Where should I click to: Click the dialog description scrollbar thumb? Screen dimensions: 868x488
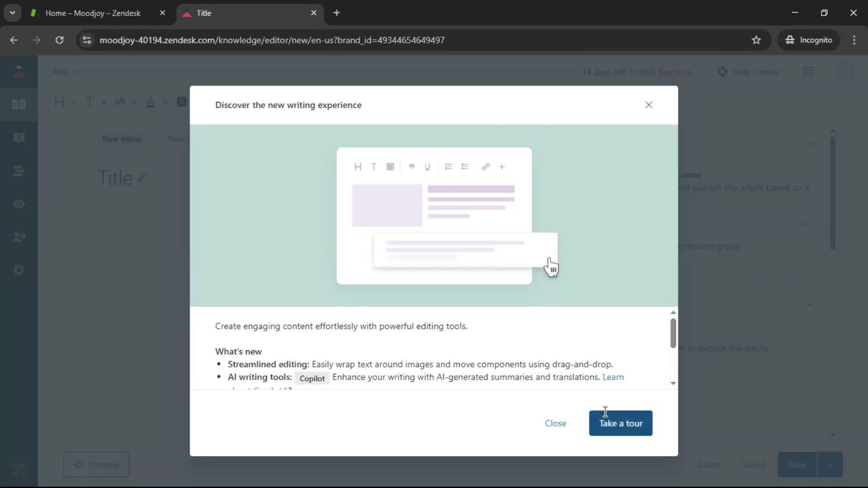[x=673, y=333]
